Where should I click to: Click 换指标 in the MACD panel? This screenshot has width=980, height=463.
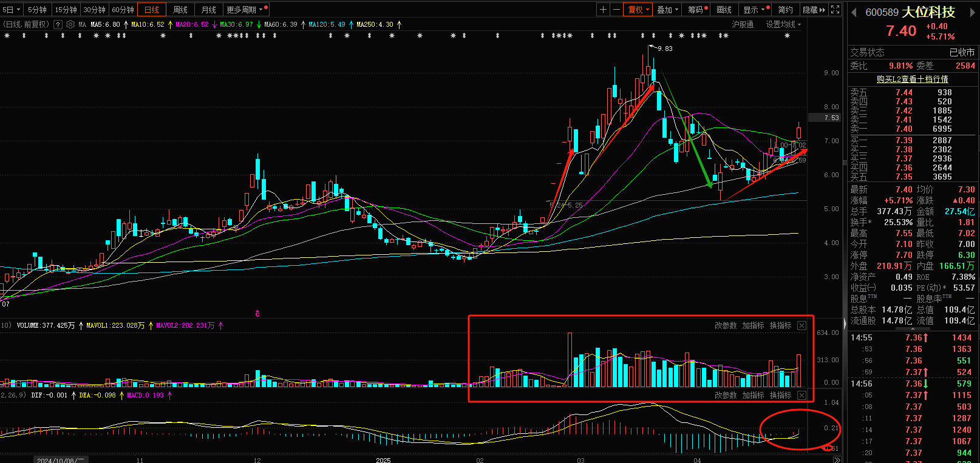(x=780, y=396)
